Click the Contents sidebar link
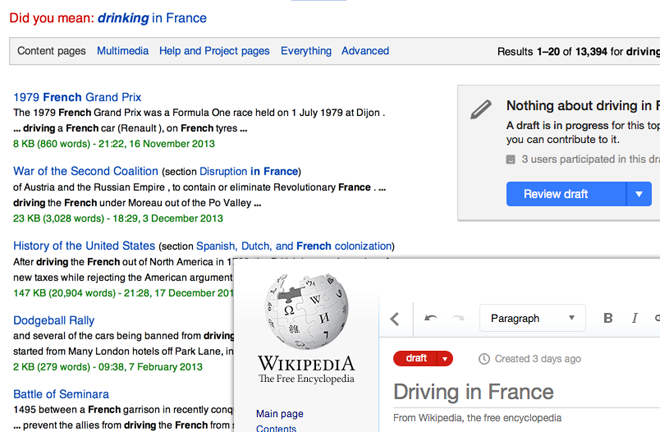 [x=276, y=428]
